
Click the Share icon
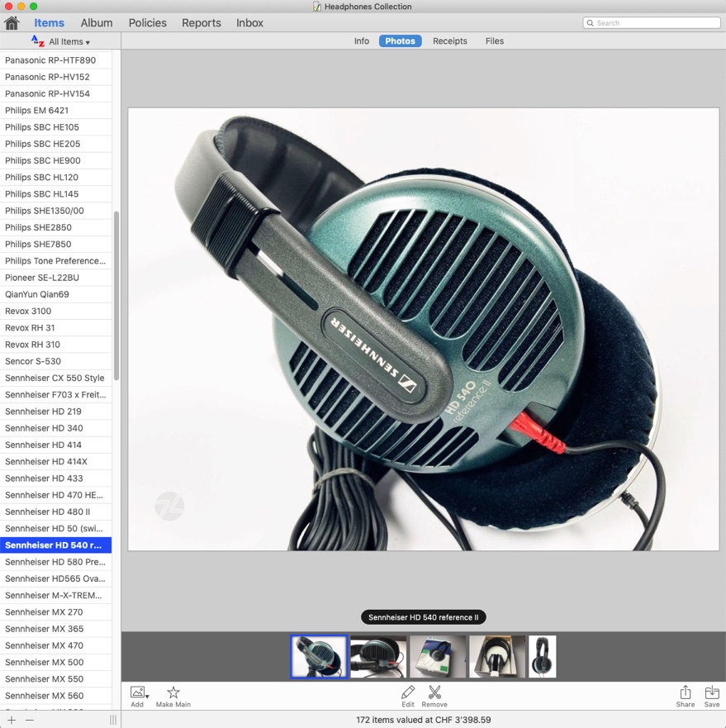click(x=686, y=692)
